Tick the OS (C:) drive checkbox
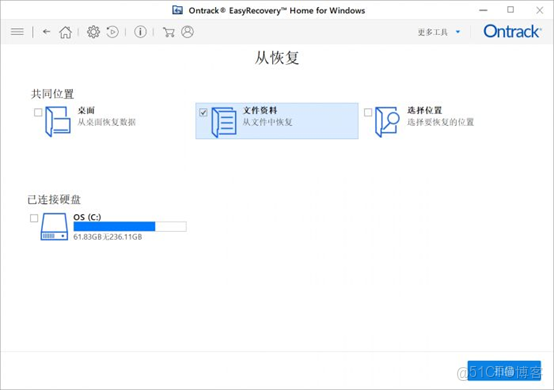The image size is (554, 390). pos(34,218)
